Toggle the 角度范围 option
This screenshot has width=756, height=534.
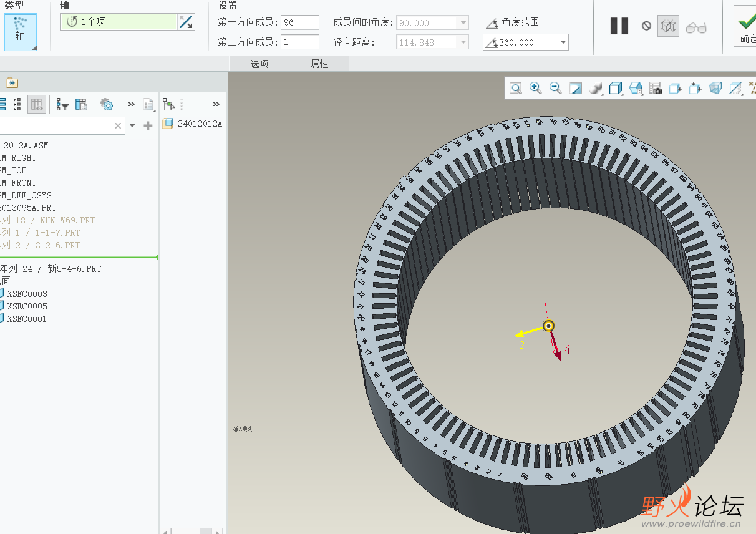pos(512,22)
